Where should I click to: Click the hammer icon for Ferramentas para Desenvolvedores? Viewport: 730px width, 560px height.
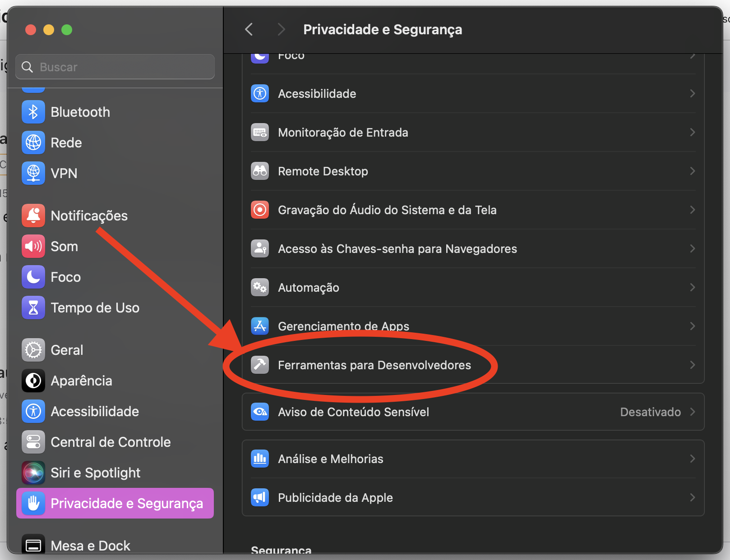[x=260, y=365]
